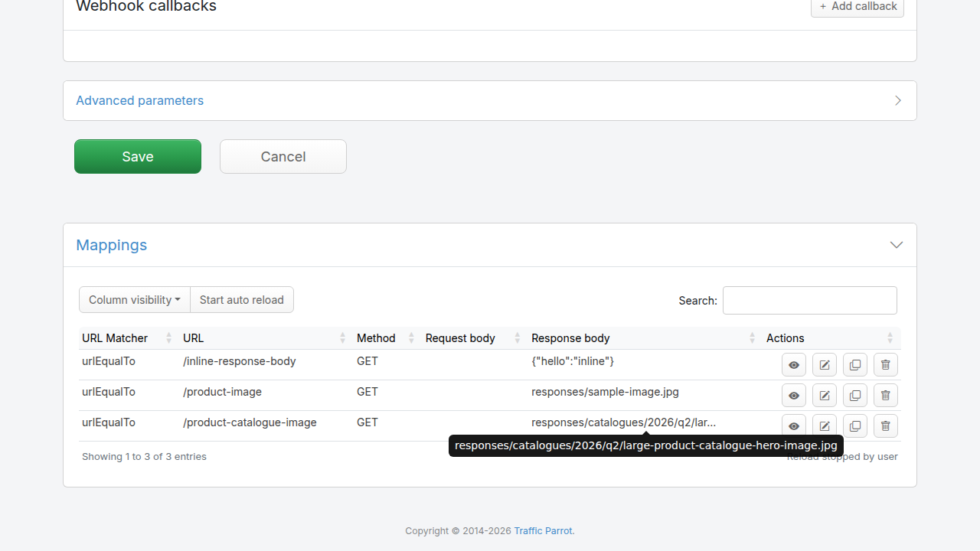The image size is (980, 551).
Task: Click 'Showing 1 to 3 of 3 entries'
Action: (x=144, y=457)
